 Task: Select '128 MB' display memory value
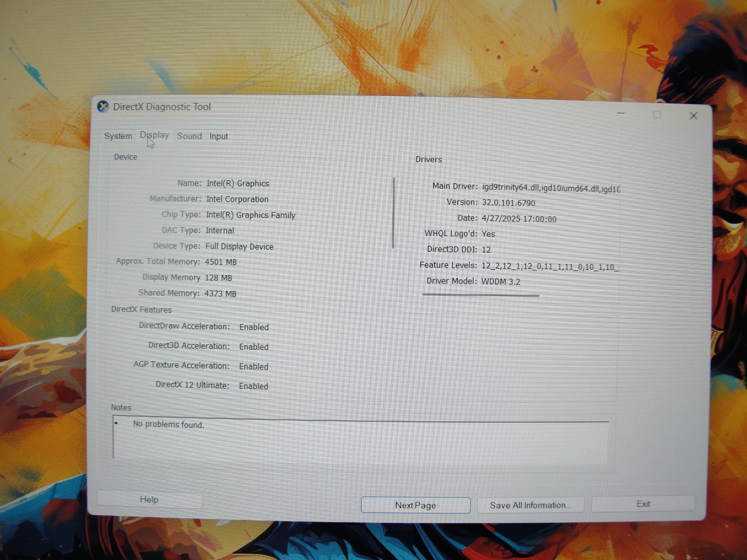pyautogui.click(x=218, y=278)
